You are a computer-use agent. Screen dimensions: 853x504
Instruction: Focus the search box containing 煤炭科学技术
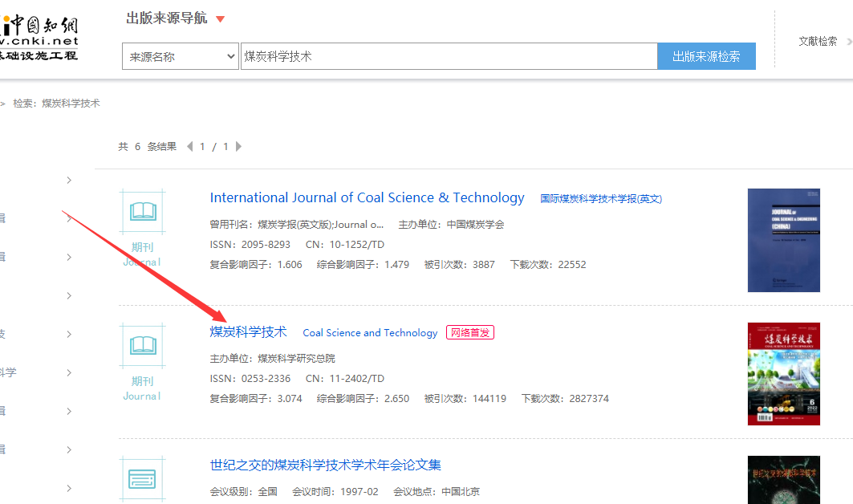click(449, 56)
